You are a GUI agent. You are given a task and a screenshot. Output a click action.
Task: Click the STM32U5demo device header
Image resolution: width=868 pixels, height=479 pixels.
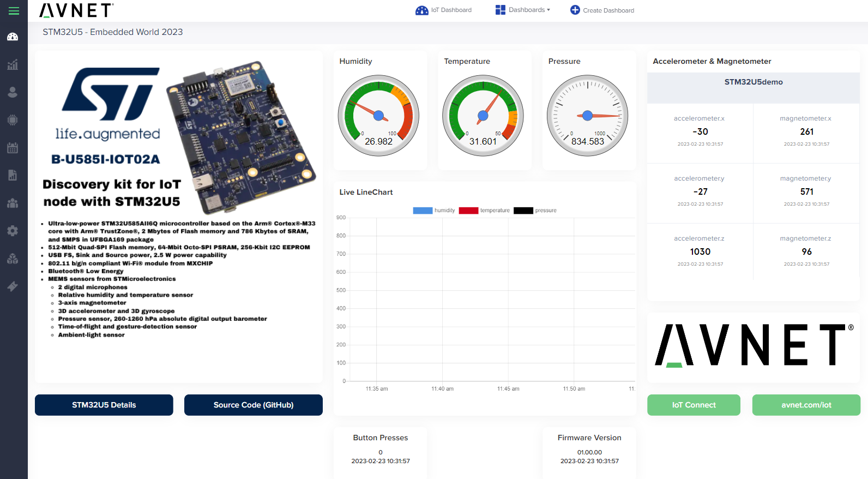pyautogui.click(x=754, y=82)
